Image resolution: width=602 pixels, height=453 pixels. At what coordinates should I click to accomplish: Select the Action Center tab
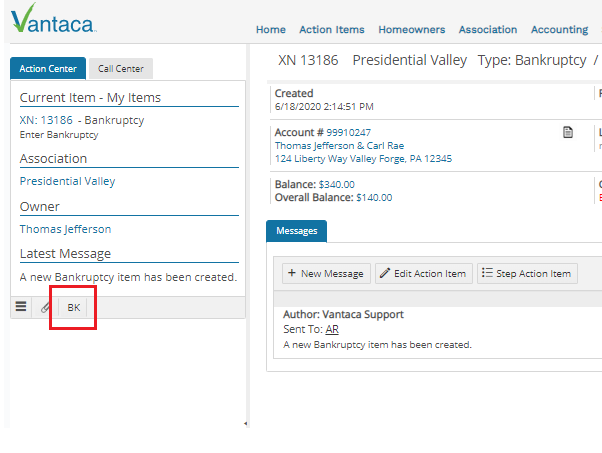(x=47, y=69)
